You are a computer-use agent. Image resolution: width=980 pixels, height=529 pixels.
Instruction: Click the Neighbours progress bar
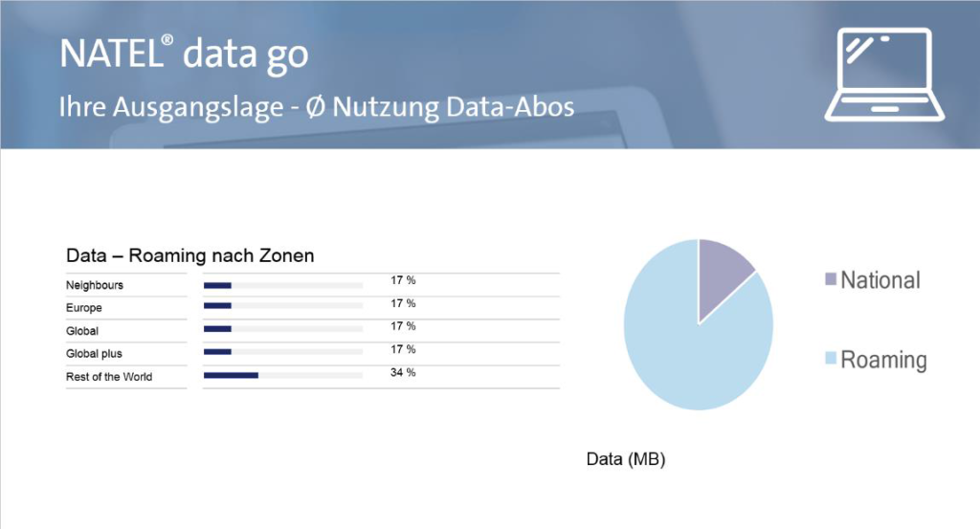click(283, 285)
